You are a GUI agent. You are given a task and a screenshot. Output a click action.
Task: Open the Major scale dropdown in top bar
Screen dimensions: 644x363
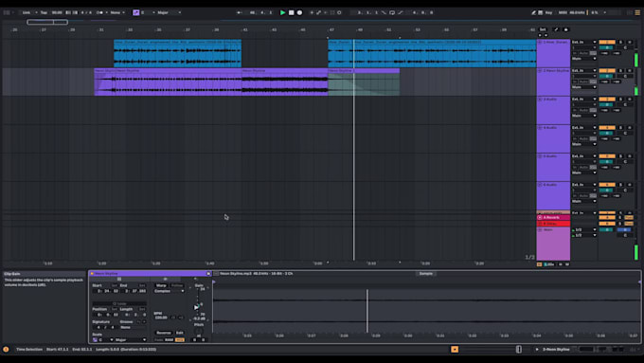pyautogui.click(x=170, y=12)
